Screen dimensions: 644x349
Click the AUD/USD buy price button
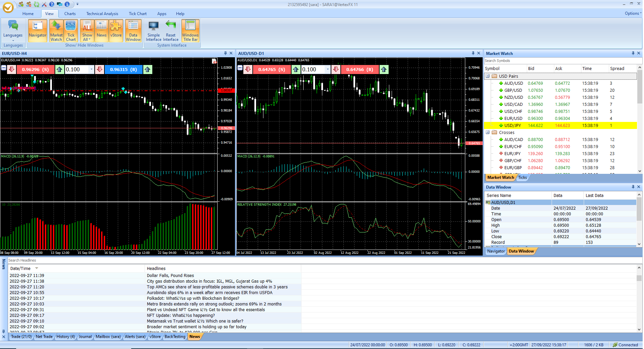pos(359,69)
